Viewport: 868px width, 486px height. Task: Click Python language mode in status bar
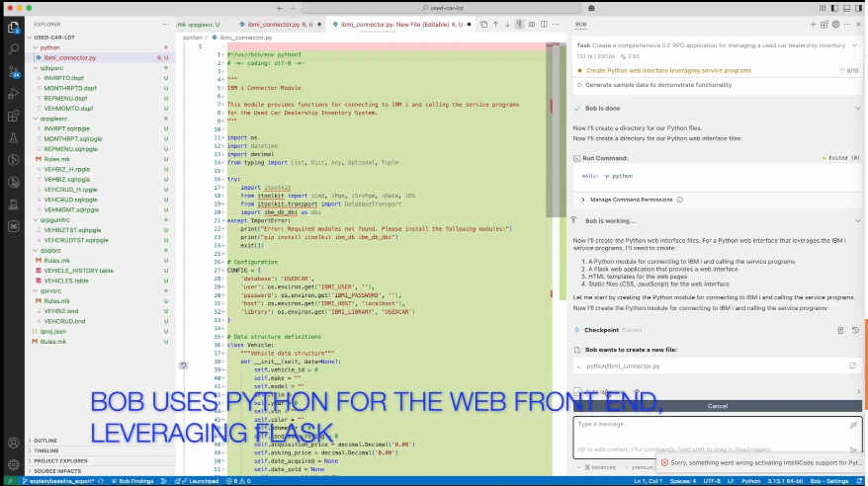coord(750,481)
